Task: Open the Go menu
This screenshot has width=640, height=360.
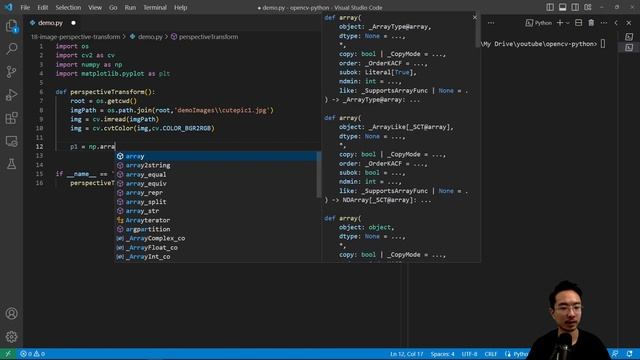Action: pos(113,7)
